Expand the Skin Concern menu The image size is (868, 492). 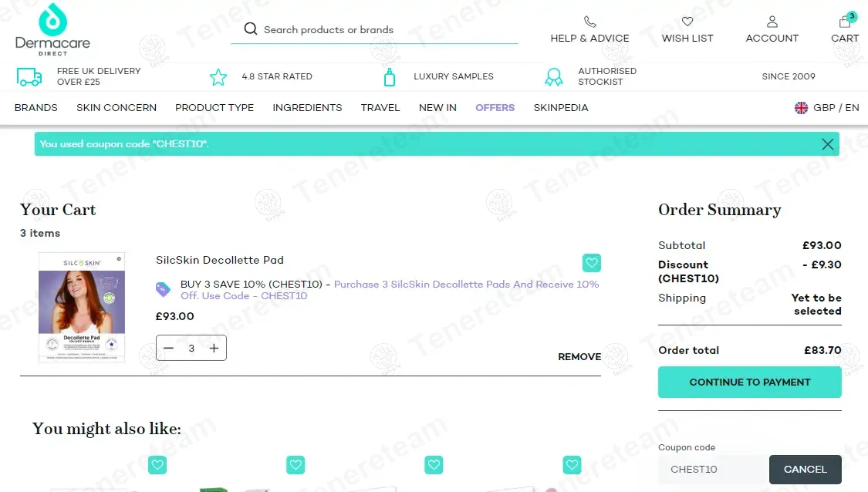[117, 108]
